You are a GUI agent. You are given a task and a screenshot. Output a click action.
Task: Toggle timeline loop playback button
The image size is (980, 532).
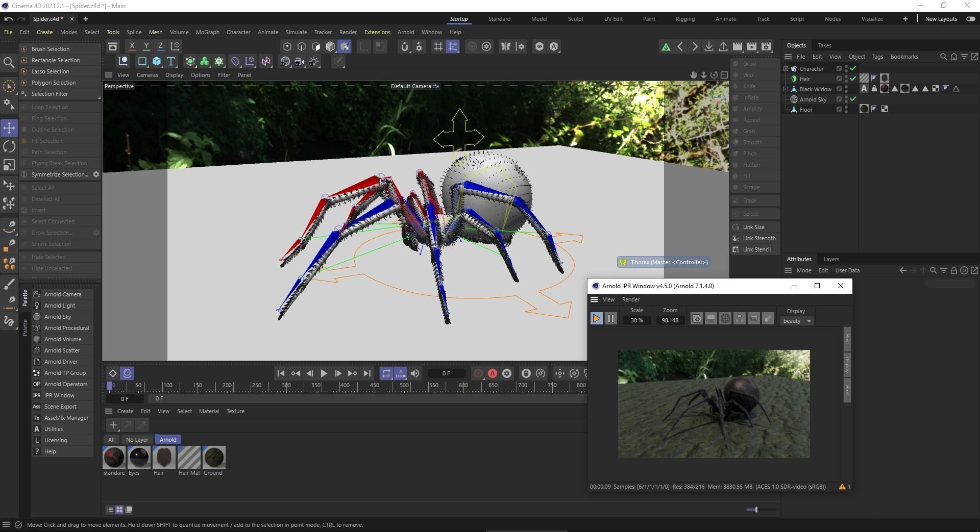(386, 373)
